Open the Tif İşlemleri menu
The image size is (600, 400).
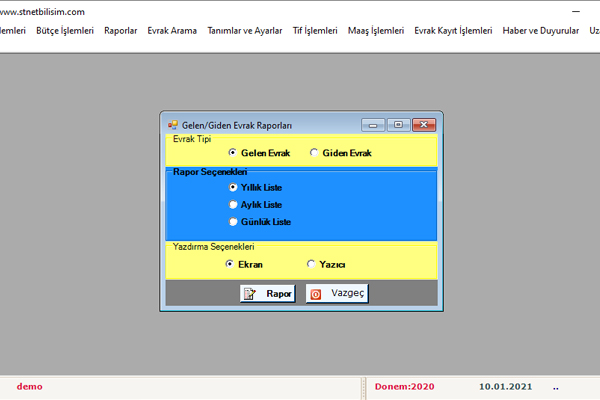pyautogui.click(x=315, y=31)
